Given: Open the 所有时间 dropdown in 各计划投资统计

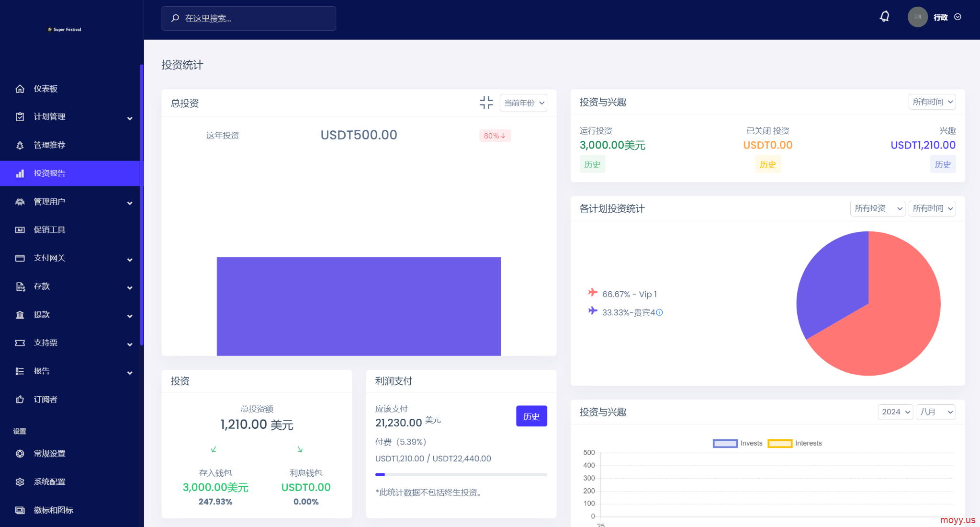Looking at the screenshot, I should click(x=932, y=208).
